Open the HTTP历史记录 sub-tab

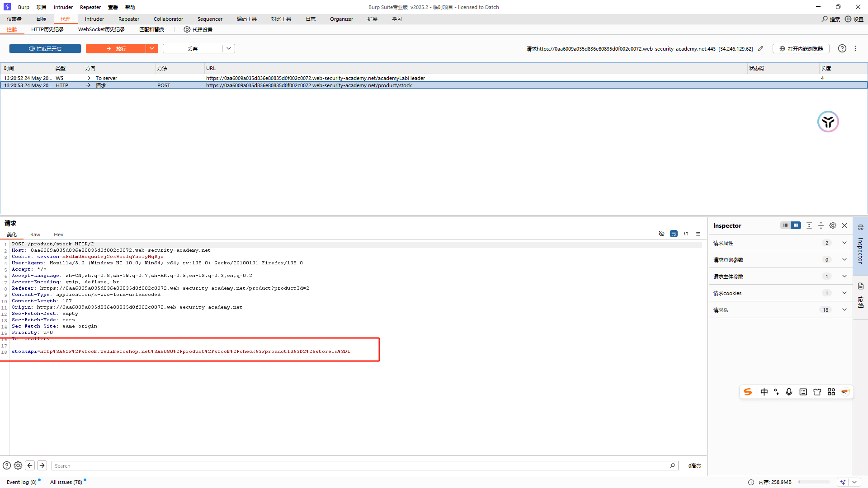47,29
